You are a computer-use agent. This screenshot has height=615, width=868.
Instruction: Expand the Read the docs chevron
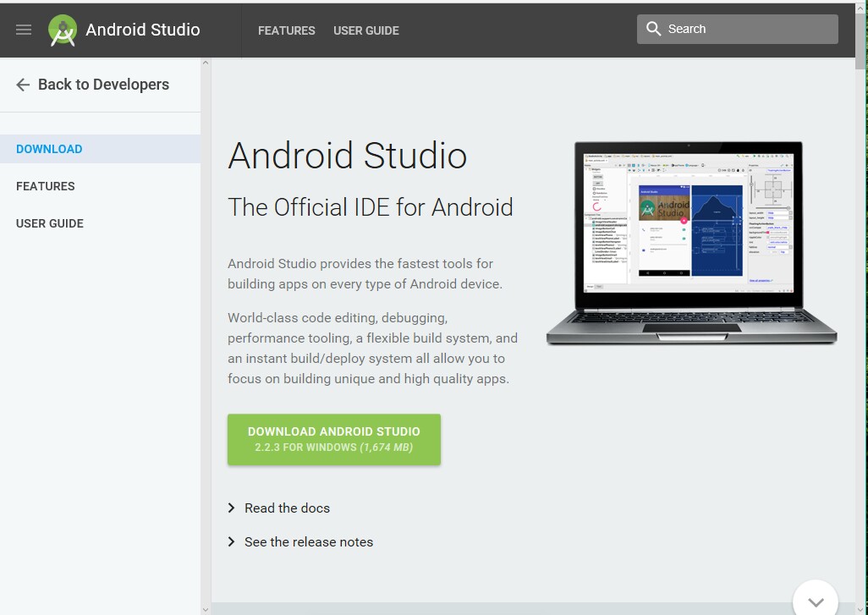click(x=232, y=508)
